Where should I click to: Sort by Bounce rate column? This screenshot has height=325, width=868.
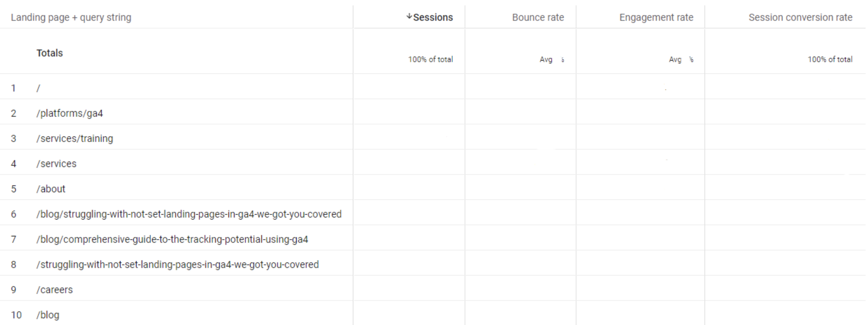coord(538,17)
